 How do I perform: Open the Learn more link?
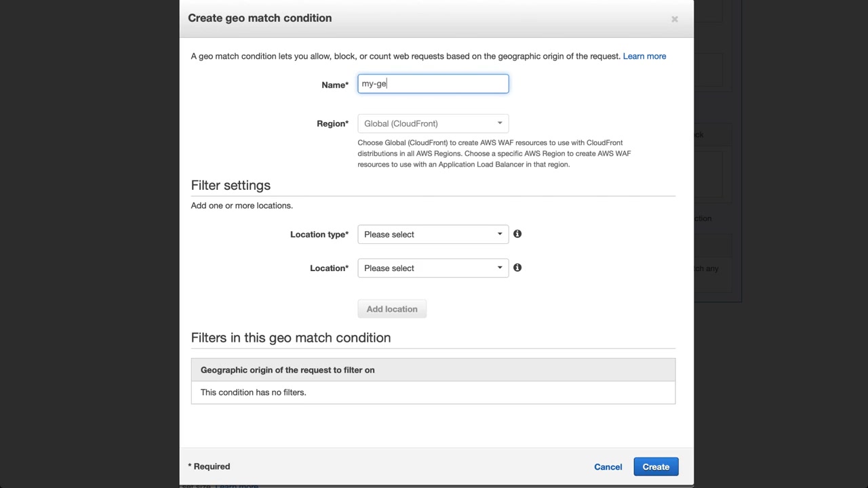644,56
